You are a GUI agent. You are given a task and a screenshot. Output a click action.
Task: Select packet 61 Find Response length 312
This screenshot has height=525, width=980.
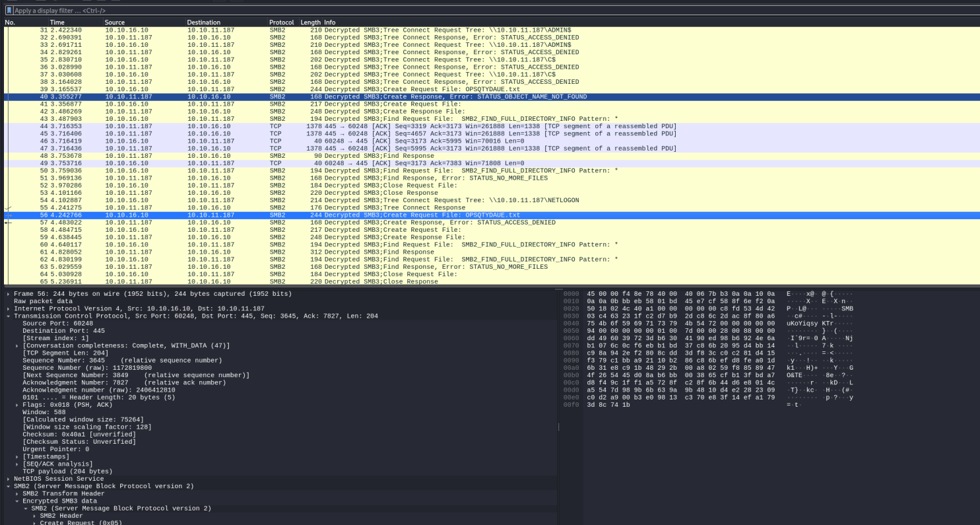[x=491, y=252]
